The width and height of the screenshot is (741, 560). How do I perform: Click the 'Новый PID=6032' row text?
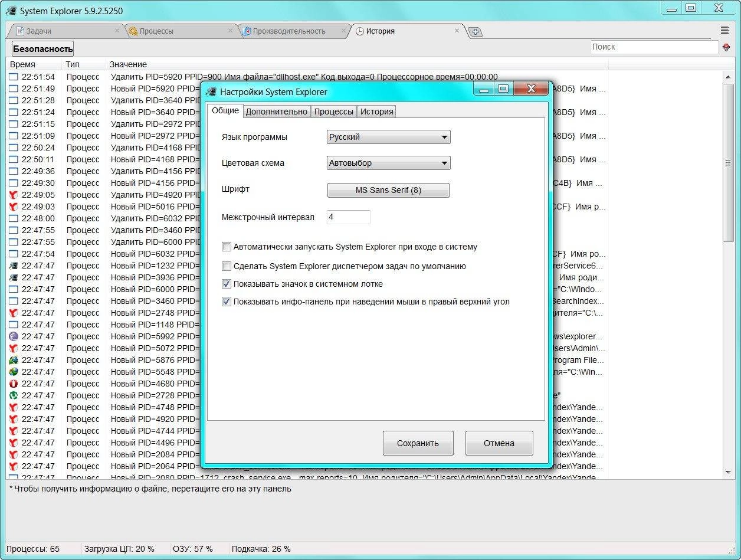[142, 254]
